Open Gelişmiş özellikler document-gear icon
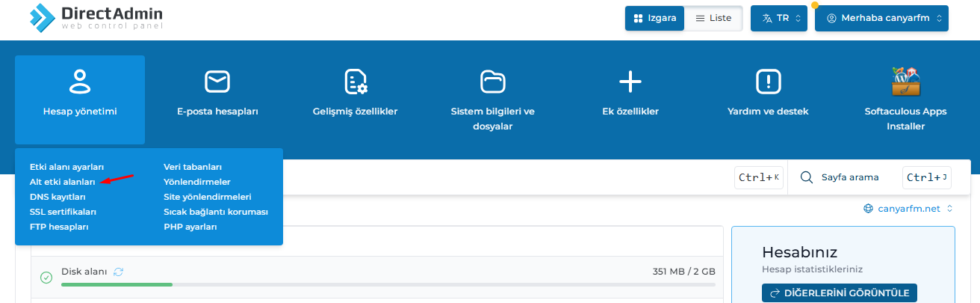This screenshot has height=303, width=980. point(355,81)
